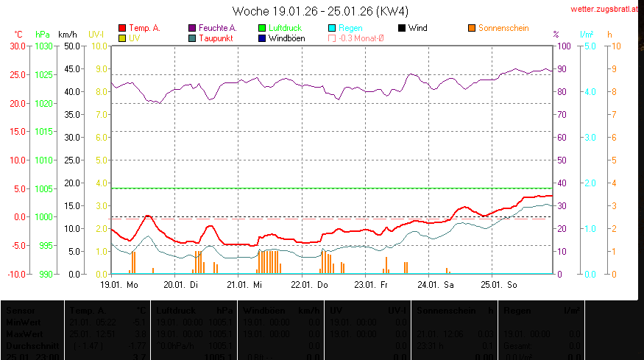644x360 pixels.
Task: Open the wetter.zugsbratl.at link
Action: click(x=605, y=9)
